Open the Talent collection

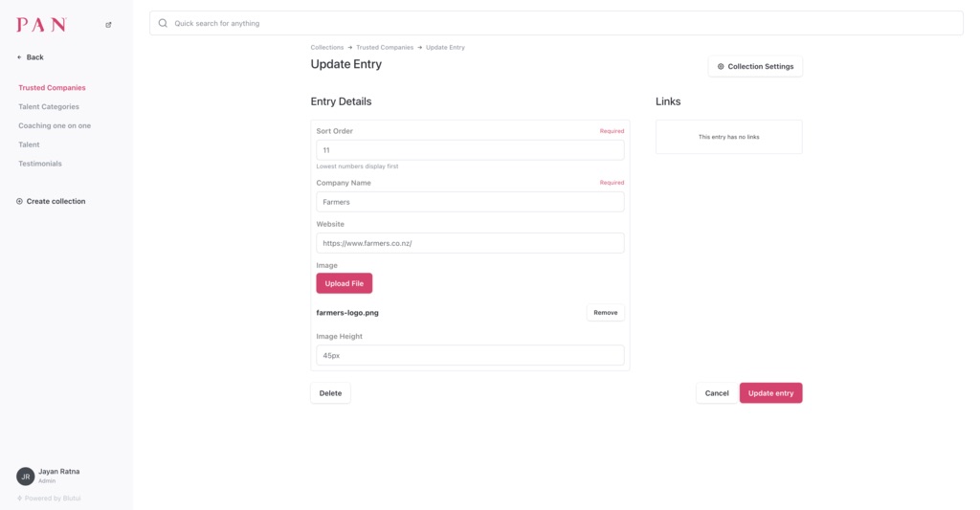pos(29,144)
